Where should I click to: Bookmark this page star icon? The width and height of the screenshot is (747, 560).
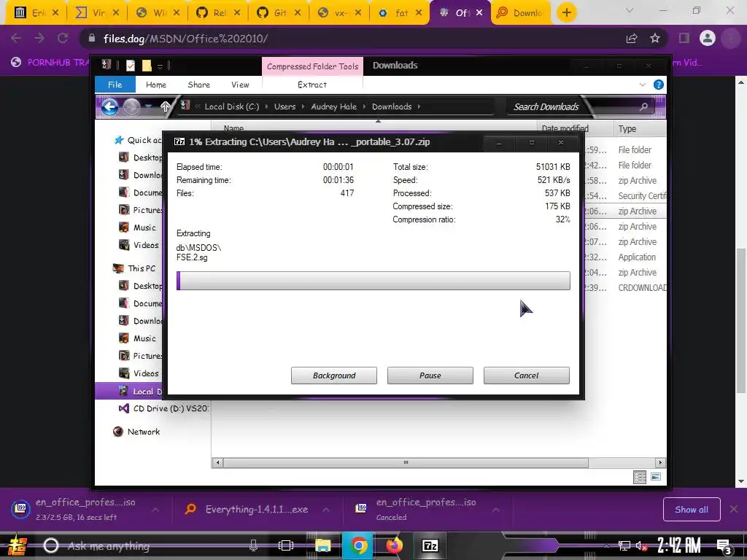point(655,38)
